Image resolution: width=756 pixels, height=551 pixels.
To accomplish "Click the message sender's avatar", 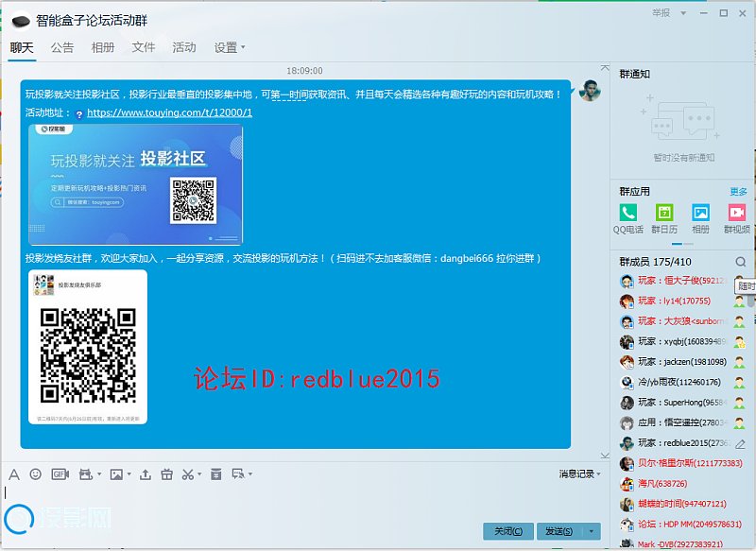I will click(589, 91).
